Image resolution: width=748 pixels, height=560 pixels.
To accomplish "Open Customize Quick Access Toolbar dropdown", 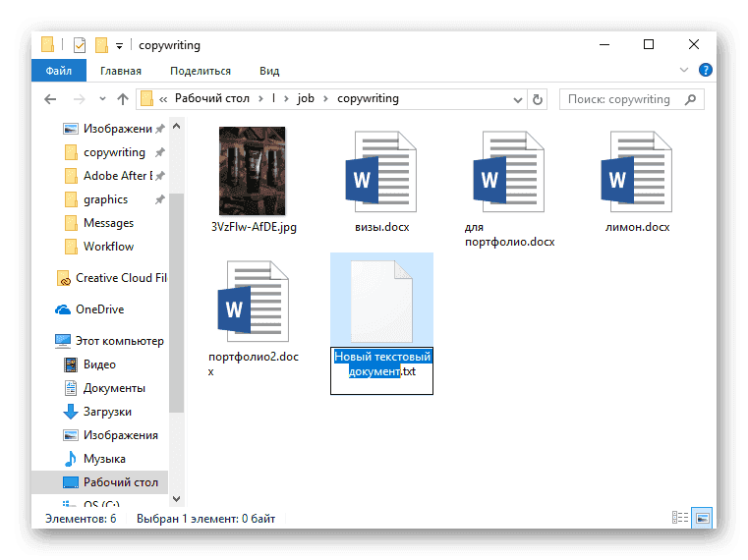I will (119, 46).
